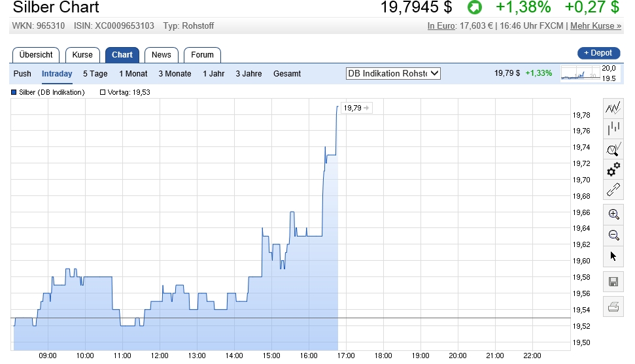Switch to the News tab

pyautogui.click(x=161, y=55)
